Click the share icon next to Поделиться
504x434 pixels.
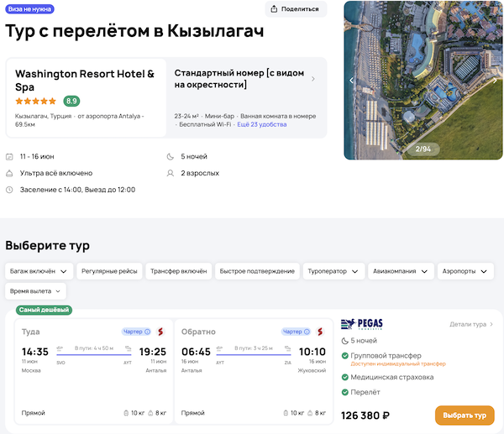pos(275,9)
